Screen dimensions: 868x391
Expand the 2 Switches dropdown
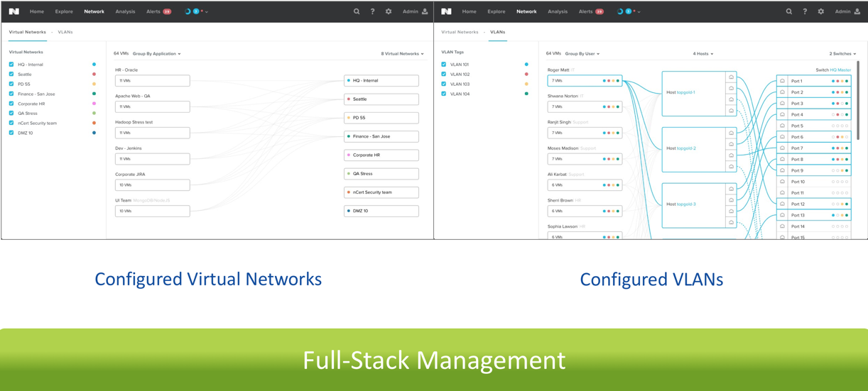(x=842, y=54)
